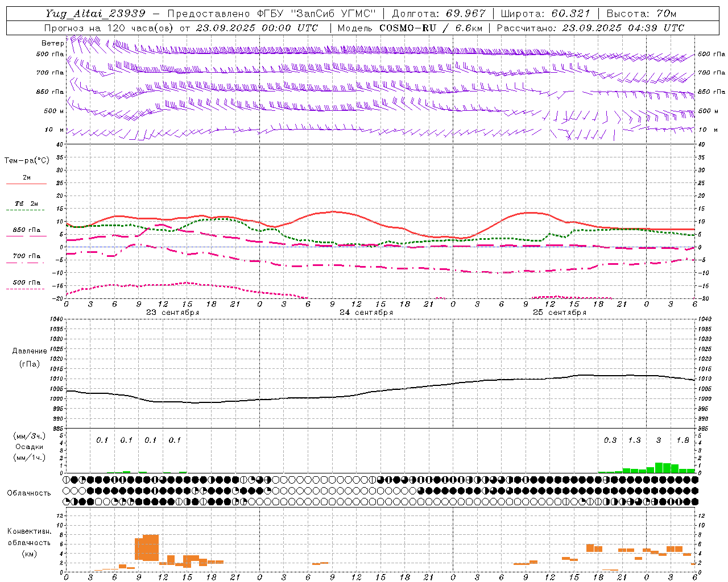
Task: Click the dotted 500 гПа temperature legend line
Action: [x=26, y=289]
